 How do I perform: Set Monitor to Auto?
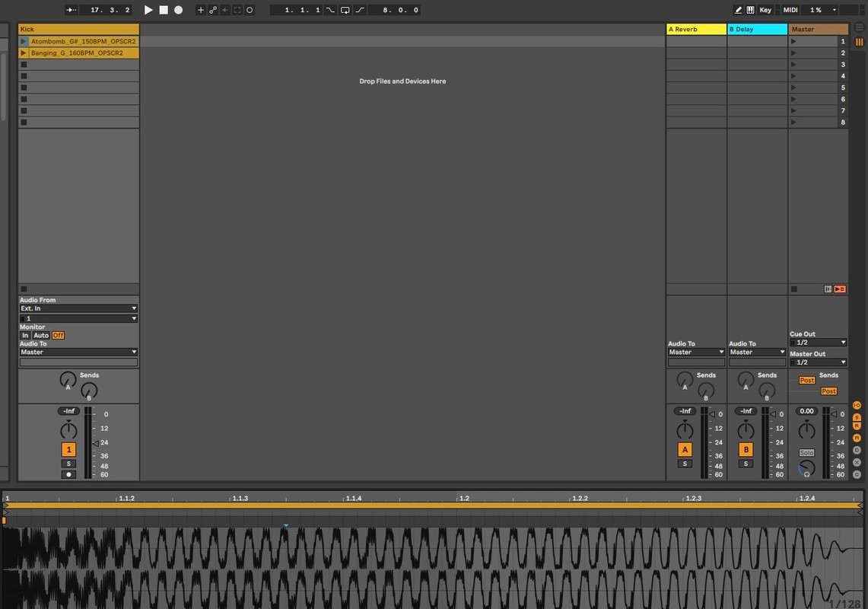41,336
